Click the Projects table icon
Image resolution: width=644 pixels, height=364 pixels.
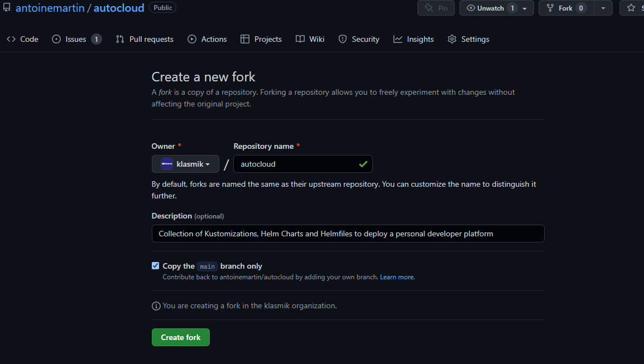click(x=245, y=39)
